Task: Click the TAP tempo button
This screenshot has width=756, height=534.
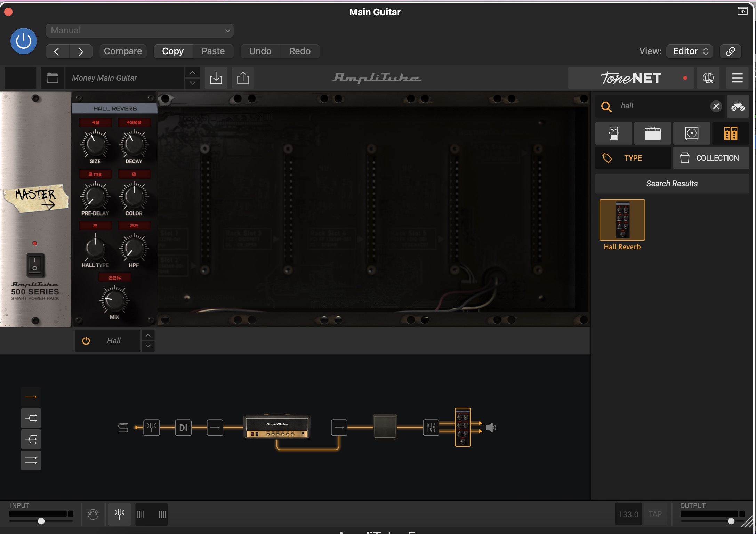Action: click(655, 514)
